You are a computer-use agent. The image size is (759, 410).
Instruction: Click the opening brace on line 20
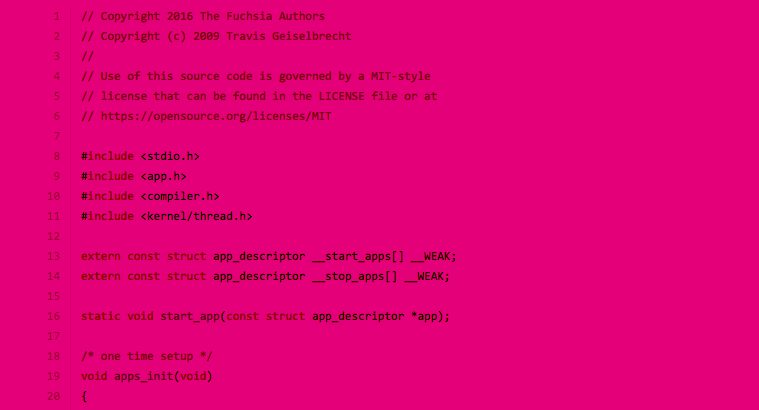click(x=84, y=396)
